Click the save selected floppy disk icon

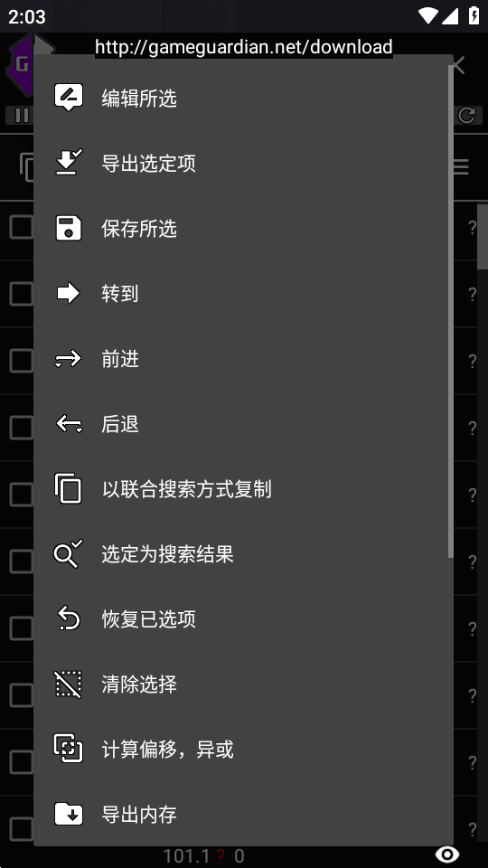click(69, 228)
